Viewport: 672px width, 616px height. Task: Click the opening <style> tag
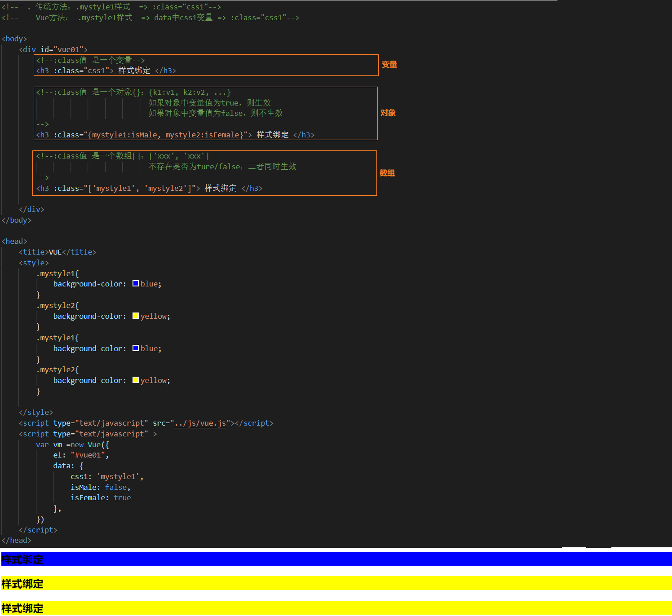pos(34,263)
